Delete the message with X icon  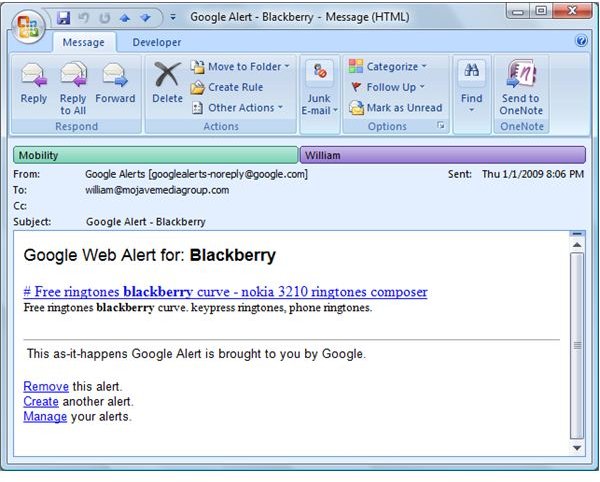[x=167, y=83]
